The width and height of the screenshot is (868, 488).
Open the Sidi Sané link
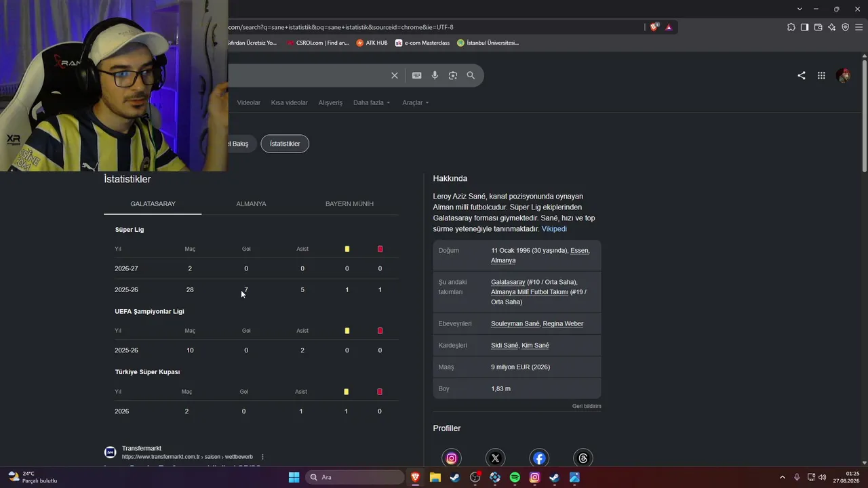[x=505, y=346]
